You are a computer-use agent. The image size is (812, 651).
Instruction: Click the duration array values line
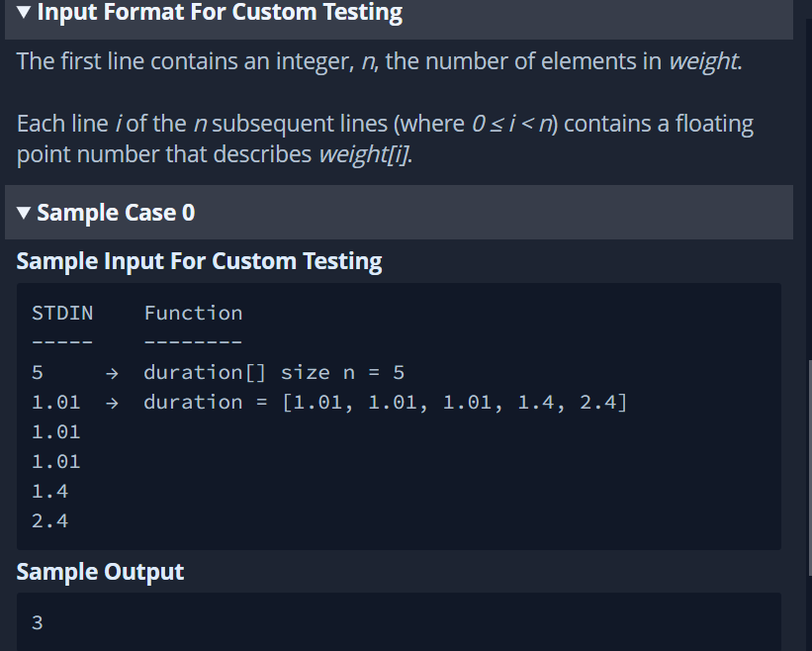(x=386, y=403)
